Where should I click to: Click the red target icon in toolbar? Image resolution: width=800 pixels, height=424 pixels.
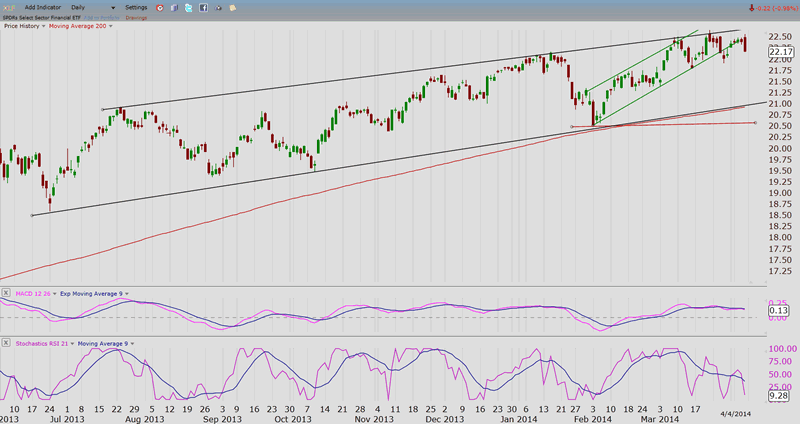[x=159, y=7]
